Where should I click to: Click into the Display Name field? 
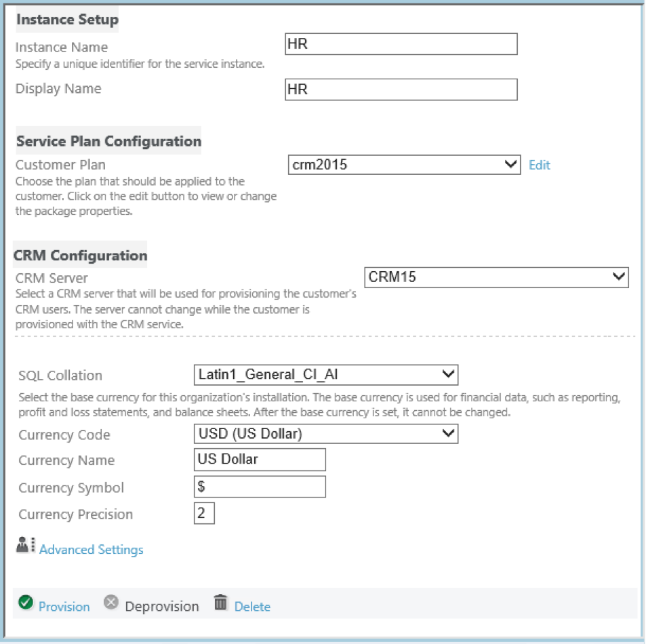click(x=401, y=89)
